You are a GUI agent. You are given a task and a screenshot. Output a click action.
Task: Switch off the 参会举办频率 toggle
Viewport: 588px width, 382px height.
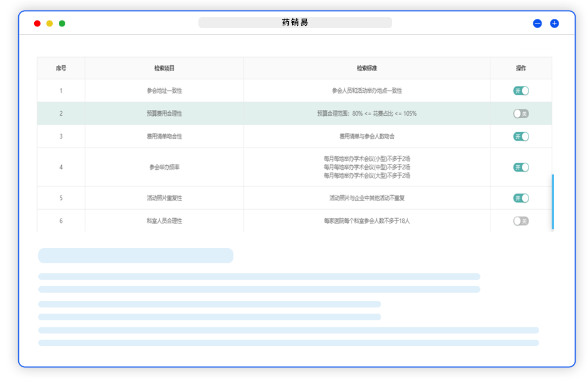click(x=521, y=167)
